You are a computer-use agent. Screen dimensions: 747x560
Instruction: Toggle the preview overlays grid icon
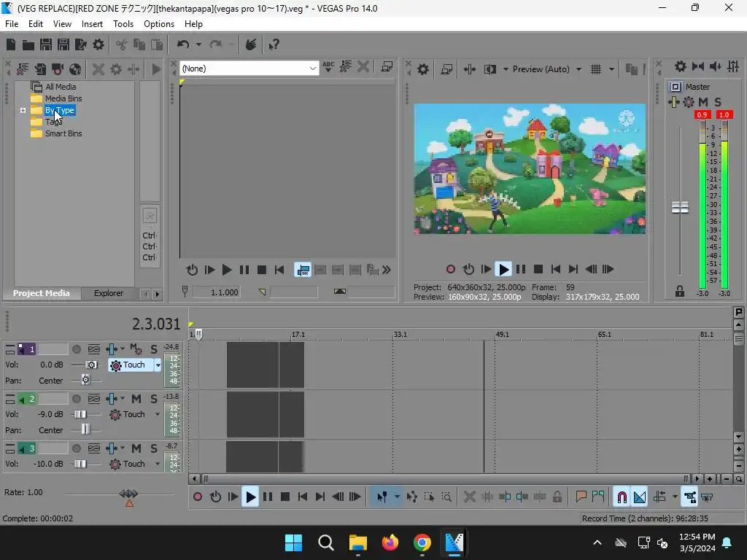pyautogui.click(x=596, y=69)
